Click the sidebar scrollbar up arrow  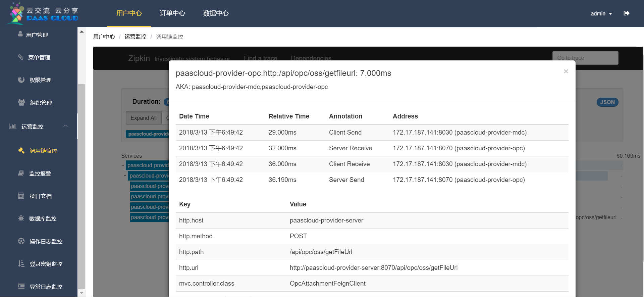tap(82, 32)
